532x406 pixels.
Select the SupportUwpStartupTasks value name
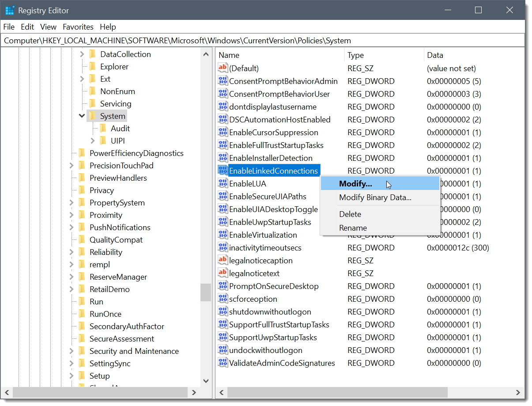click(273, 337)
